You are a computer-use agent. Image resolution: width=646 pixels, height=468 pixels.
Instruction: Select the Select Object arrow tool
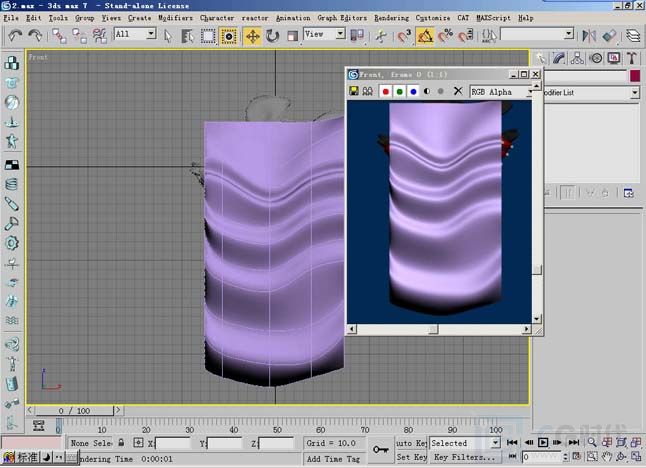tap(167, 36)
